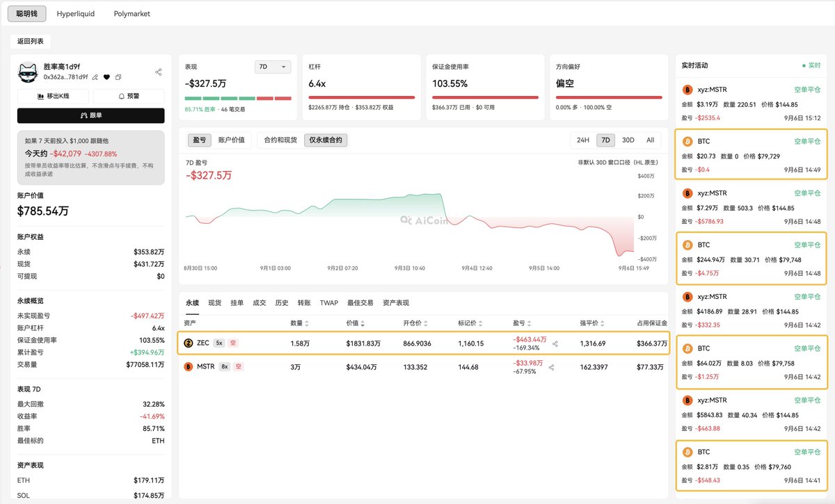Switch to the 最佳交易 tab
Screen dimensions: 835x504
pyautogui.click(x=360, y=303)
